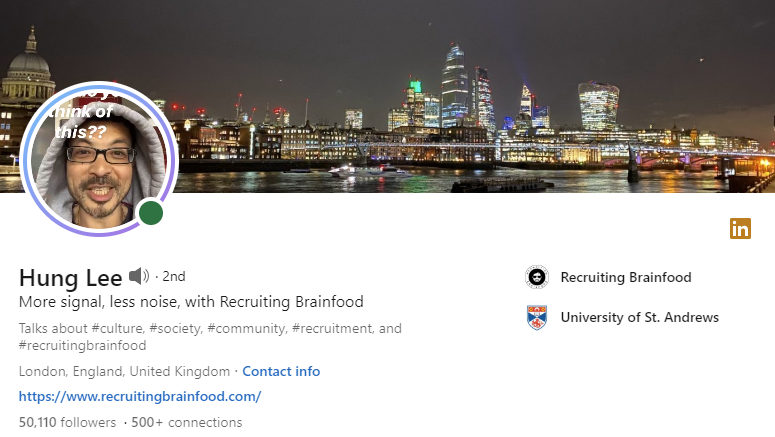This screenshot has width=775, height=437.
Task: Play the name pronunciation speaker icon
Action: click(x=139, y=276)
